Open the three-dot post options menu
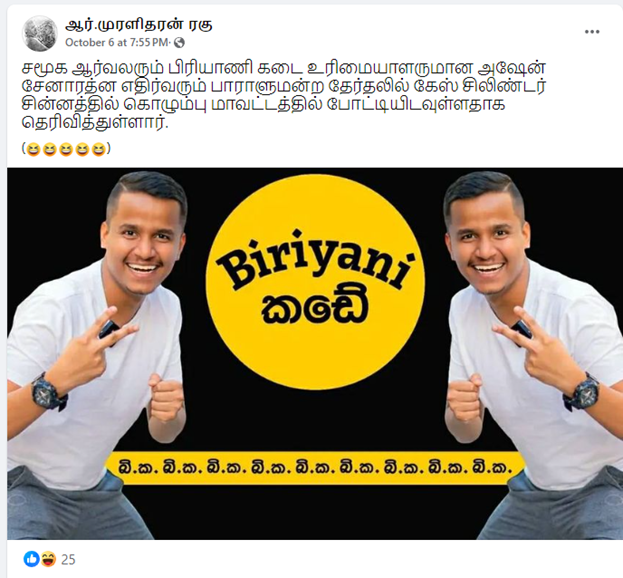623x578 pixels. pyautogui.click(x=592, y=32)
